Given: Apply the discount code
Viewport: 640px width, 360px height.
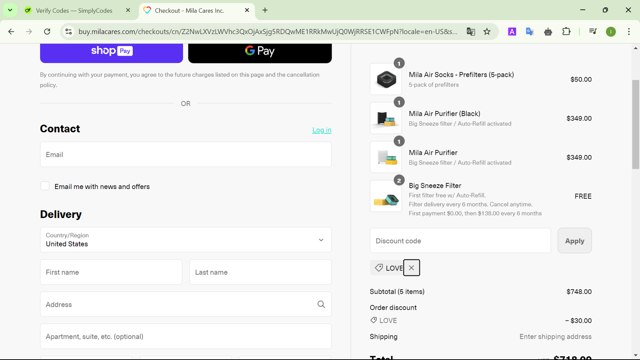Looking at the screenshot, I should pos(574,241).
